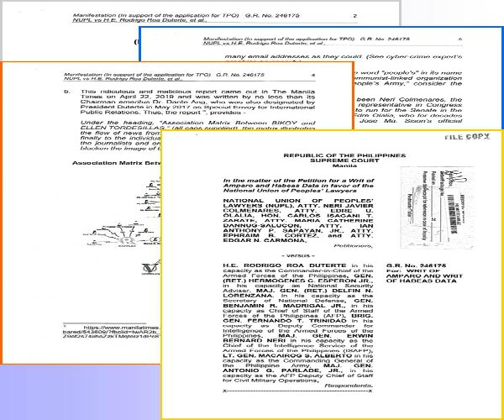
Task: Click 'LT. GEN. MACAIROG S. ALBERTO' name
Action: click(287, 355)
